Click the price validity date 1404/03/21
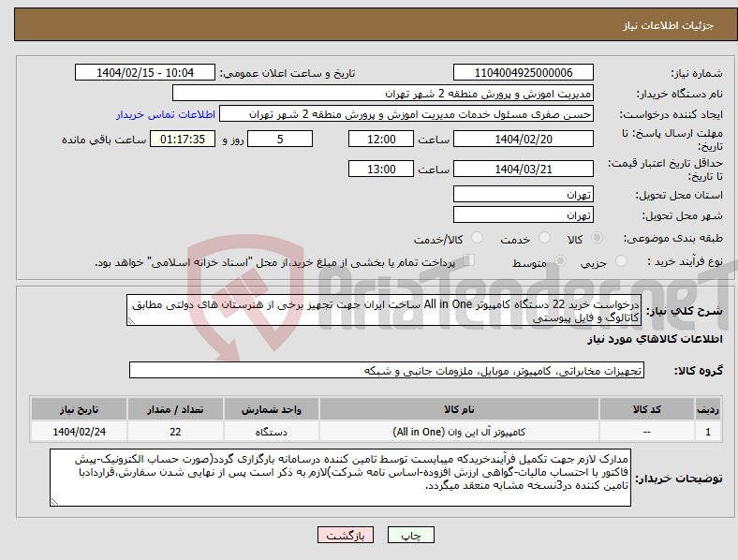 [x=523, y=169]
